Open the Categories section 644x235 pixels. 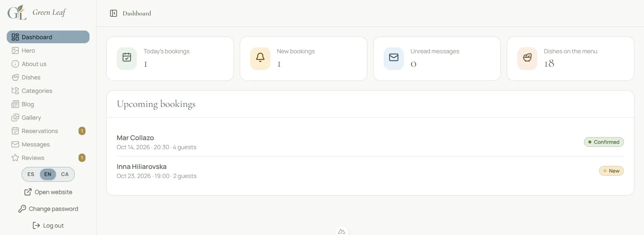48,91
